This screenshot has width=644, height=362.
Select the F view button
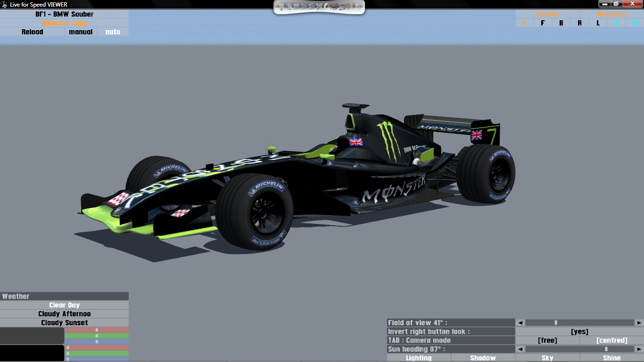543,23
